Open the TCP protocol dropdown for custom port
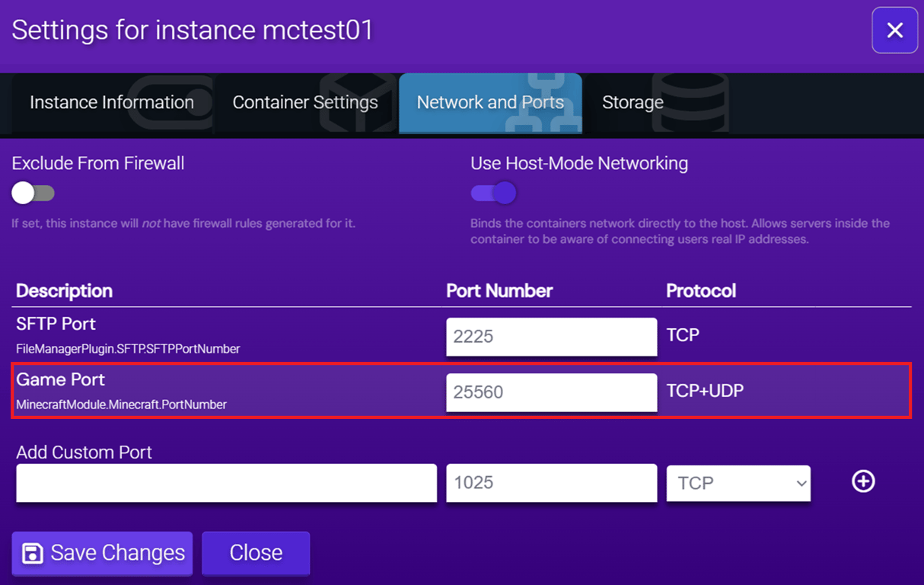924x585 pixels. click(x=738, y=483)
